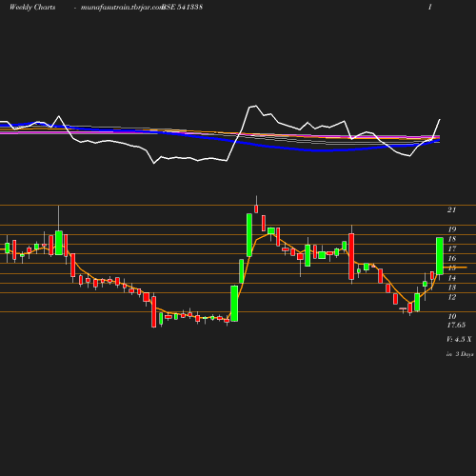The image size is (476, 476).
Task: Click the "10" price axis label
Action: pyautogui.click(x=452, y=316)
